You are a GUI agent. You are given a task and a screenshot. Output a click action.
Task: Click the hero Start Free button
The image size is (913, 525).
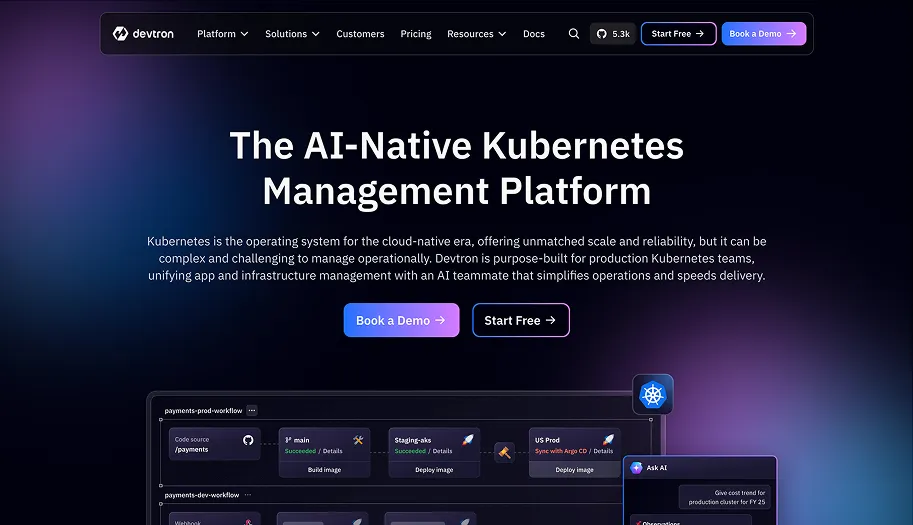521,320
